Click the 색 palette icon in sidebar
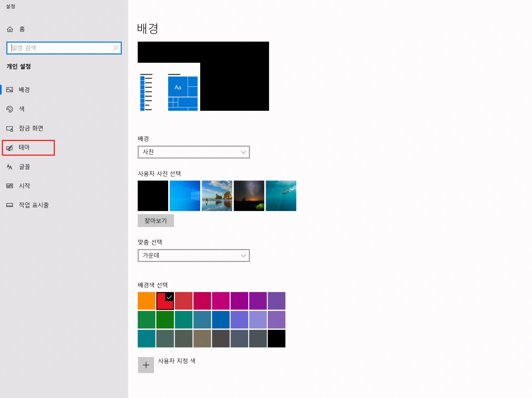 click(10, 109)
